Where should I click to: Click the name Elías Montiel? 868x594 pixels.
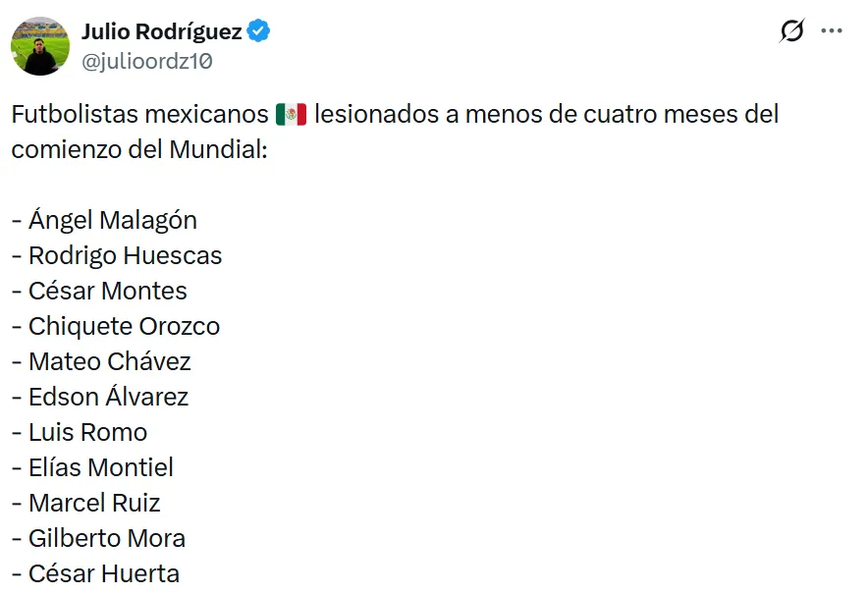click(100, 467)
